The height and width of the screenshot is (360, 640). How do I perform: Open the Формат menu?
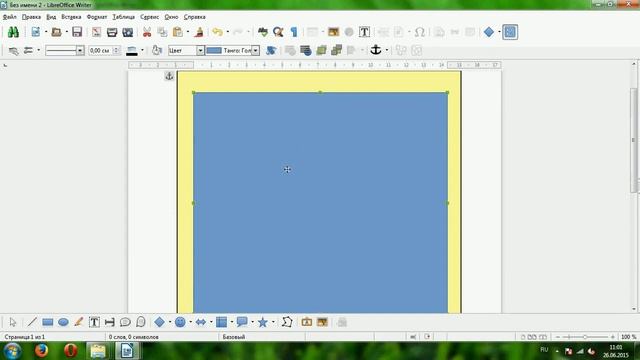click(97, 17)
